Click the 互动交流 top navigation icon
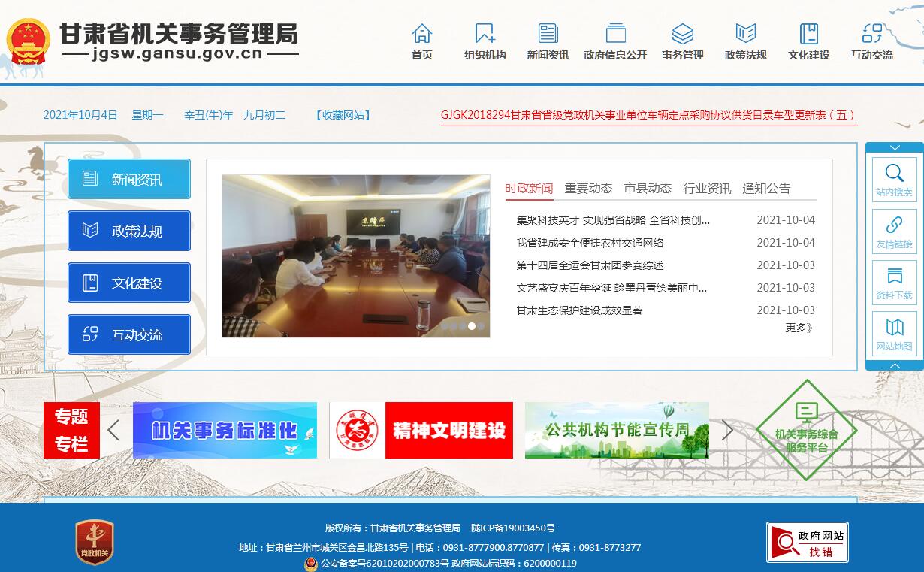The width and height of the screenshot is (924, 572). (871, 34)
